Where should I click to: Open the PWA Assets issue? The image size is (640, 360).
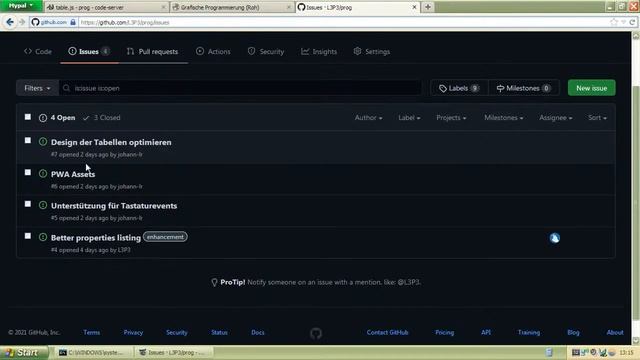[x=73, y=174]
